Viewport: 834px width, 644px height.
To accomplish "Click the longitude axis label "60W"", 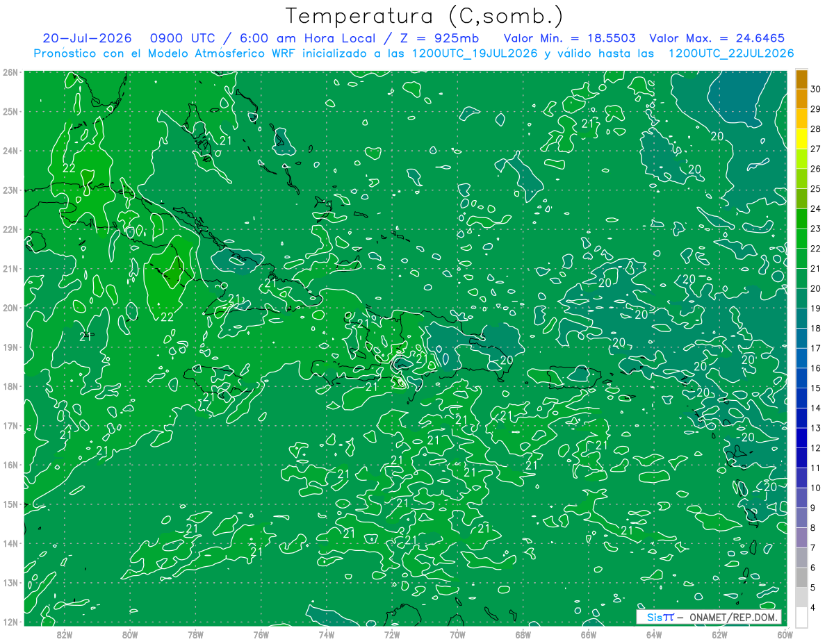I will [x=785, y=634].
